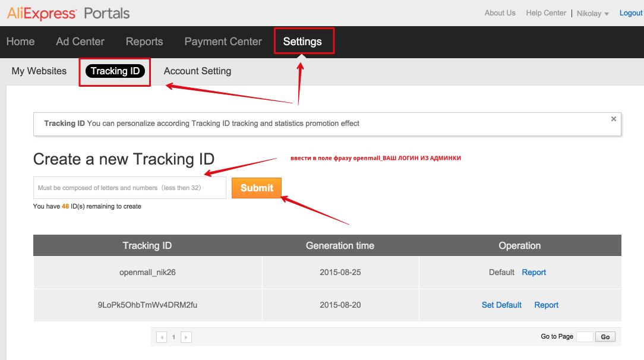Select the Tracking ID tab
Screen dimensions: 644x360
pyautogui.click(x=115, y=71)
